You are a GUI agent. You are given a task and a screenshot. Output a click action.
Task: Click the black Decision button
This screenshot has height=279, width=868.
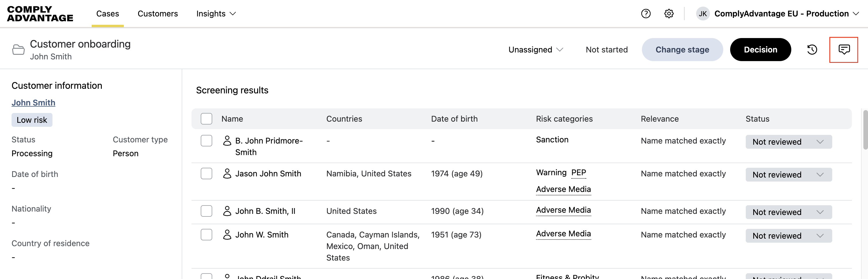click(x=760, y=50)
